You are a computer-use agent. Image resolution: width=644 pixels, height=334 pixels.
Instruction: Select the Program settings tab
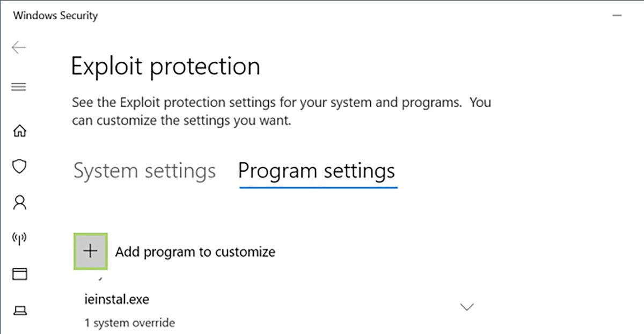(317, 171)
